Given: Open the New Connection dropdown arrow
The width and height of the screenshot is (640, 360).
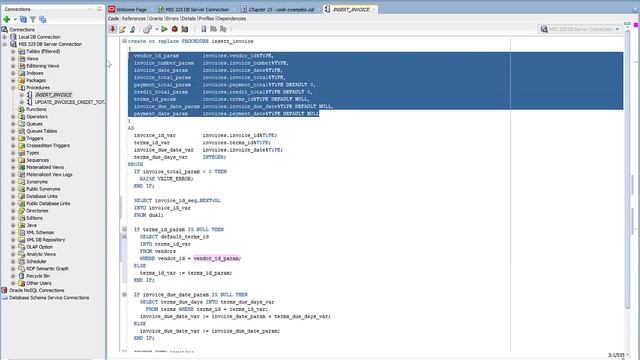Looking at the screenshot, I should pyautogui.click(x=15, y=19).
